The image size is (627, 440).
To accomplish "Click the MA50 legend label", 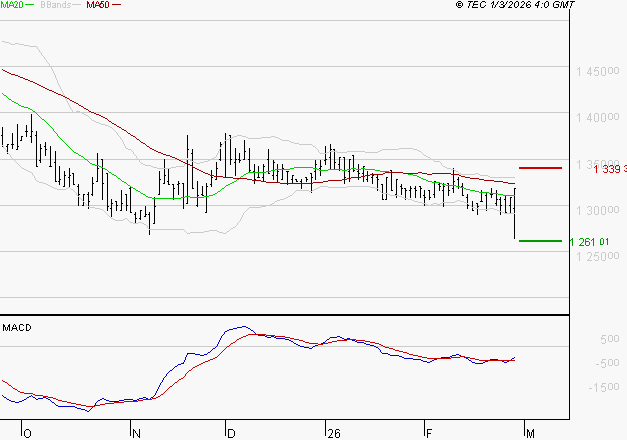I will pyautogui.click(x=98, y=5).
